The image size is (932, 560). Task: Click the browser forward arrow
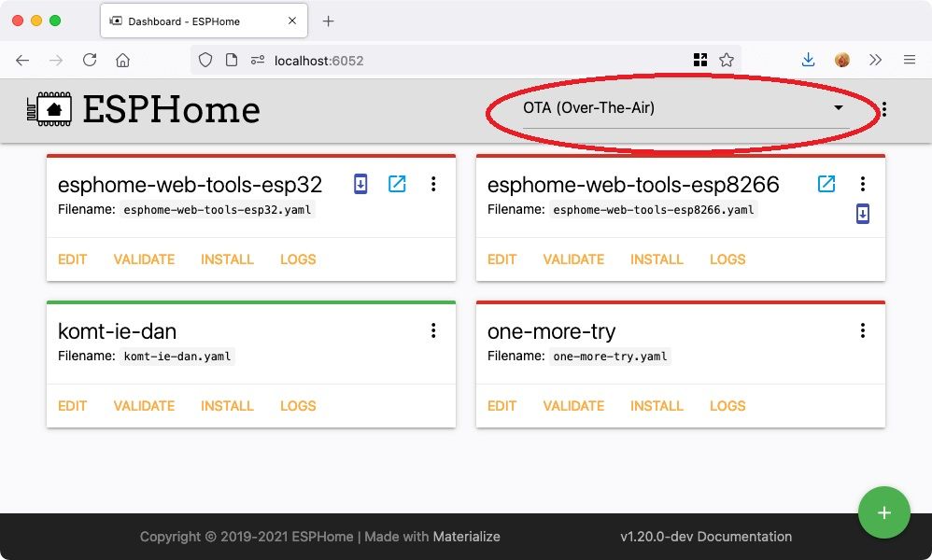(x=56, y=60)
